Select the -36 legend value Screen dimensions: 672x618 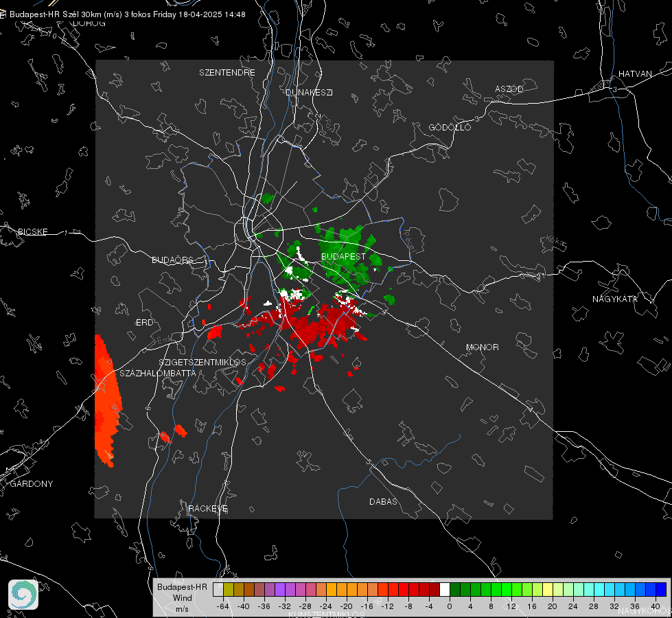264,606
